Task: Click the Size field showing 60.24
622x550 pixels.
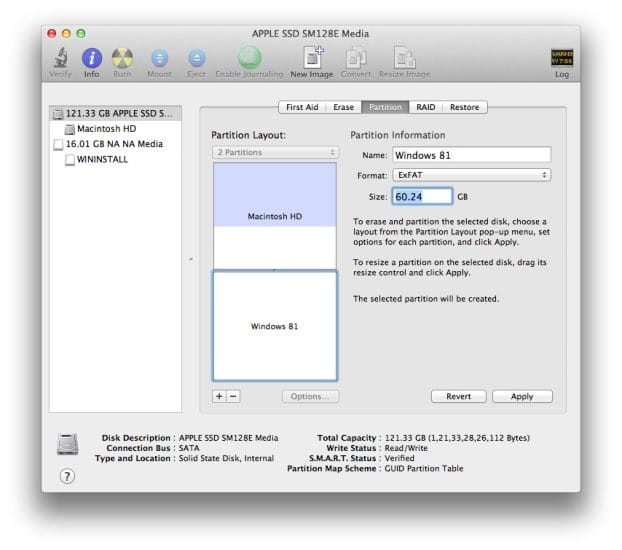Action: coord(422,196)
